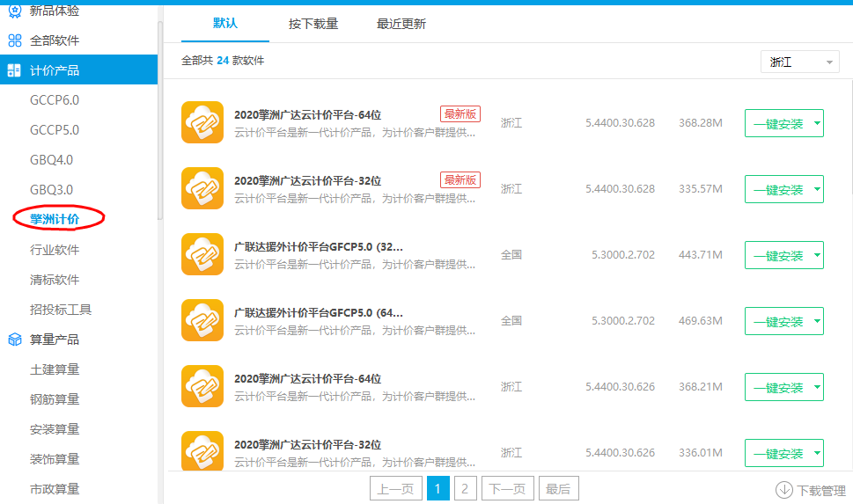
Task: Open 行业软件 category
Action: (55, 250)
